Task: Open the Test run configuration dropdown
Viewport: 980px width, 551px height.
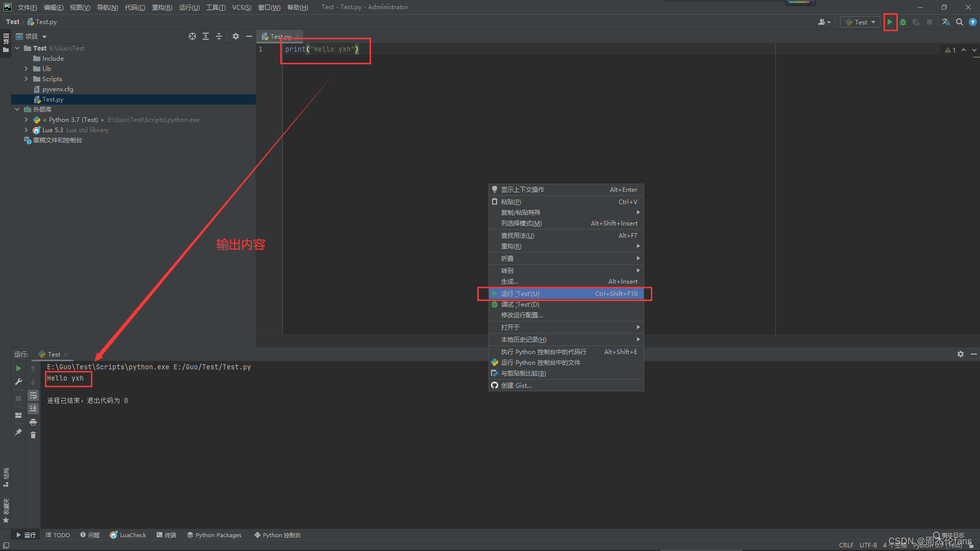Action: (x=861, y=22)
